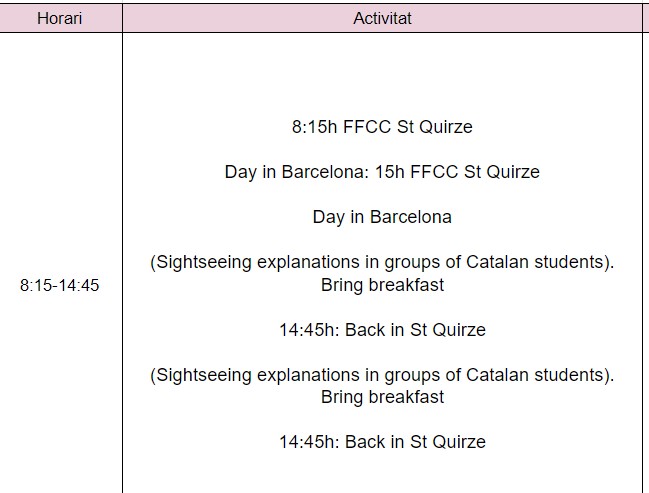Click "8:15h" at the start of the first activity line
The height and width of the screenshot is (493, 649).
[x=314, y=127]
